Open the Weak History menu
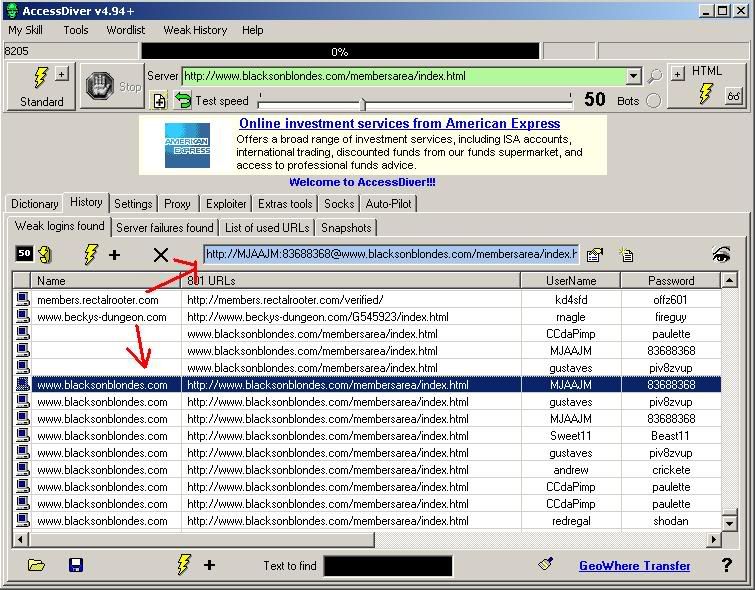 tap(195, 30)
